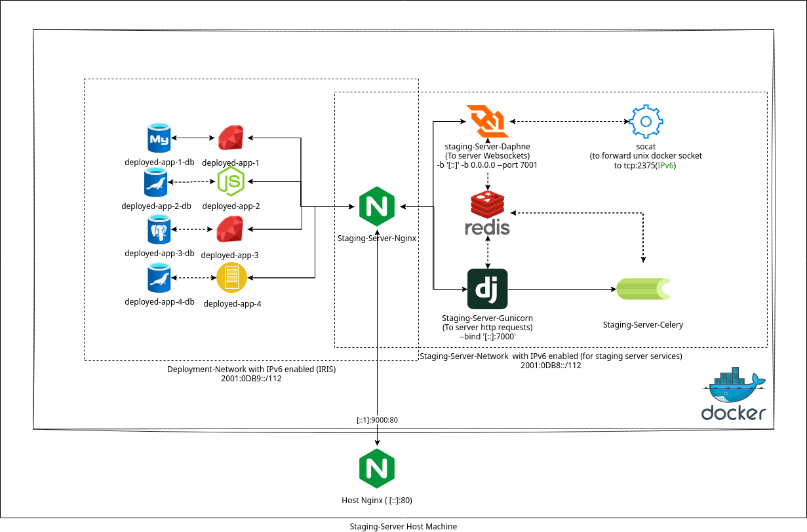Click the '(To server Websockets)' text

tap(487, 156)
